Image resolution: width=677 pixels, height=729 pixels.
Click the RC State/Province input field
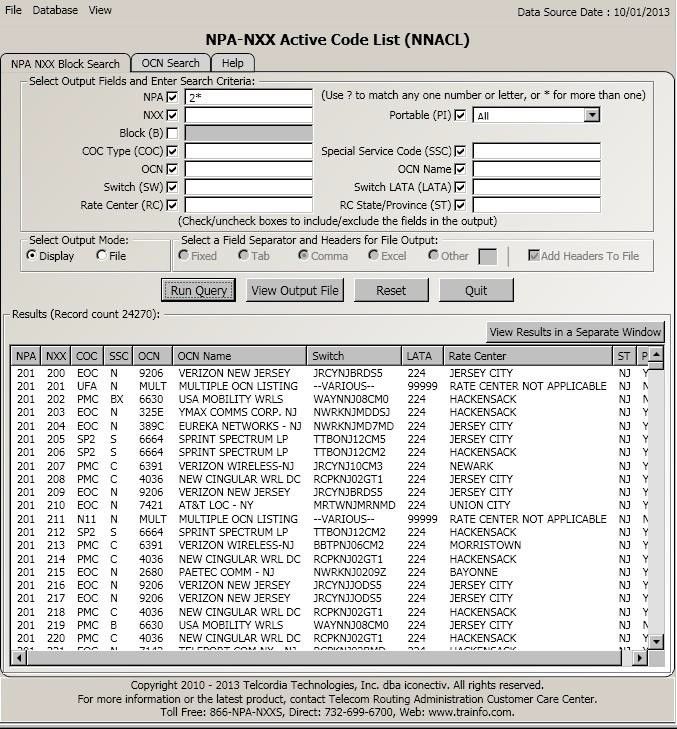tap(537, 205)
